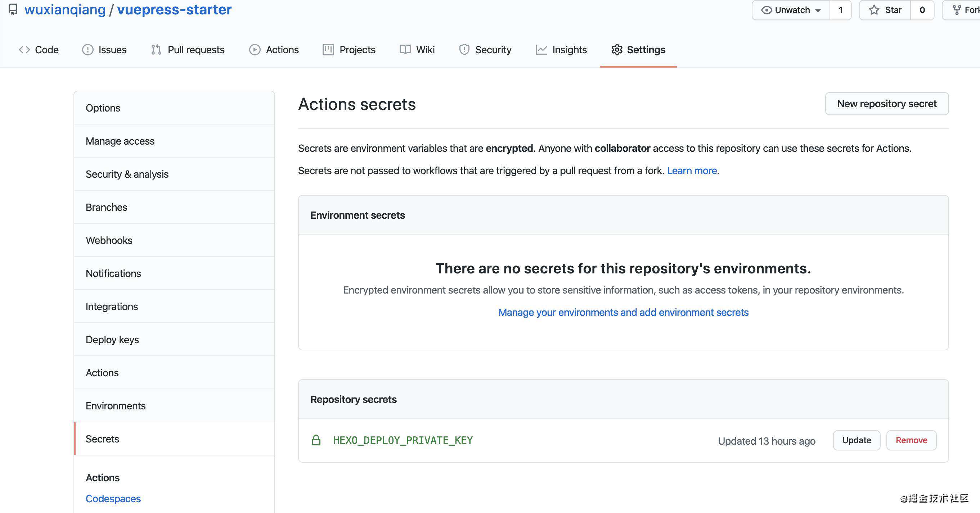Open Environments in the sidebar
This screenshot has height=513, width=980.
pyautogui.click(x=174, y=405)
